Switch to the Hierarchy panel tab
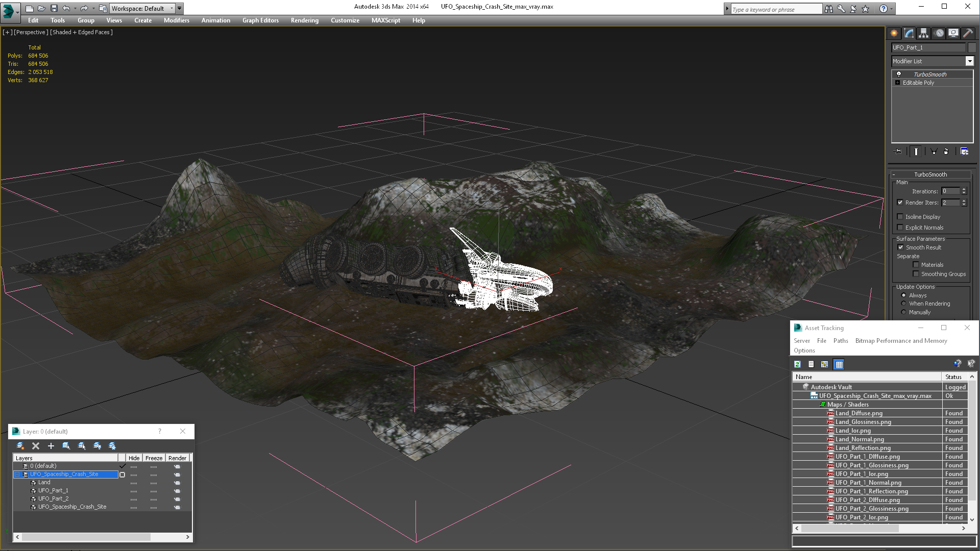The height and width of the screenshot is (551, 980). [x=923, y=33]
